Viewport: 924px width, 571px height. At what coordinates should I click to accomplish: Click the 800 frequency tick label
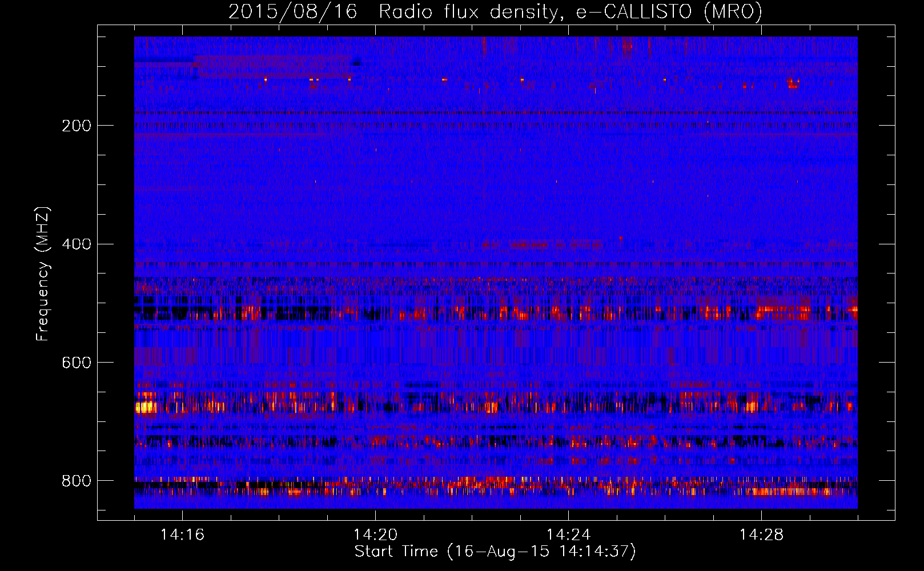pyautogui.click(x=77, y=481)
